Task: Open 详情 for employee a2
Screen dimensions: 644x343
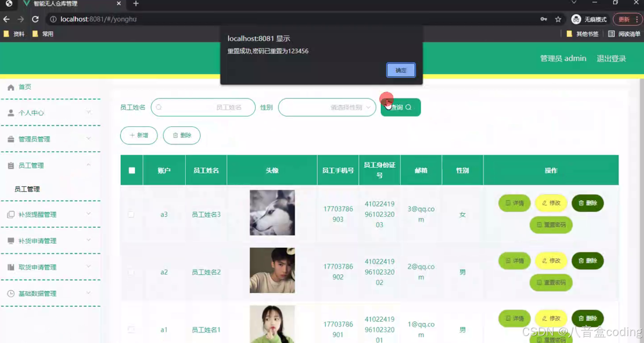Action: point(515,260)
